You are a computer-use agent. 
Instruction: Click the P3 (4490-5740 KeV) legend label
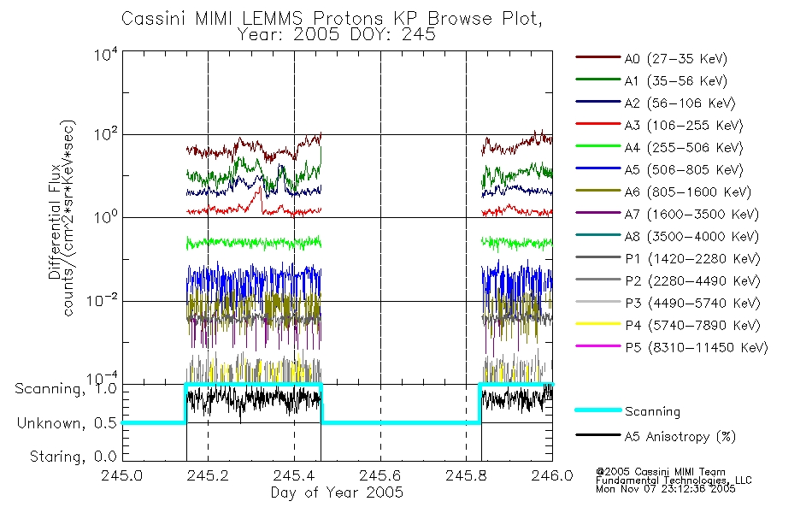(692, 304)
